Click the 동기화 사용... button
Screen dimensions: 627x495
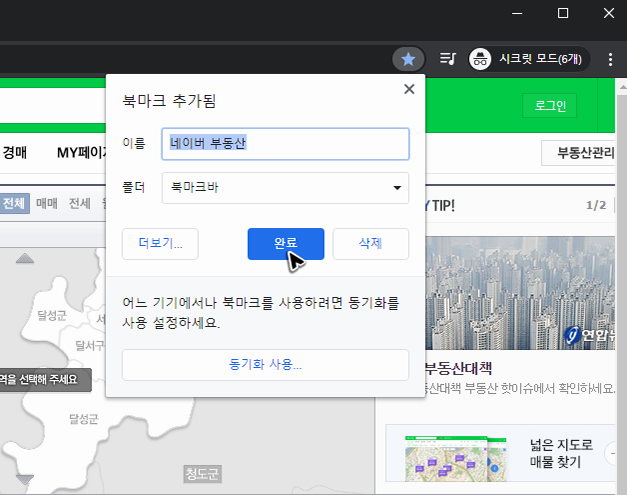pos(265,365)
